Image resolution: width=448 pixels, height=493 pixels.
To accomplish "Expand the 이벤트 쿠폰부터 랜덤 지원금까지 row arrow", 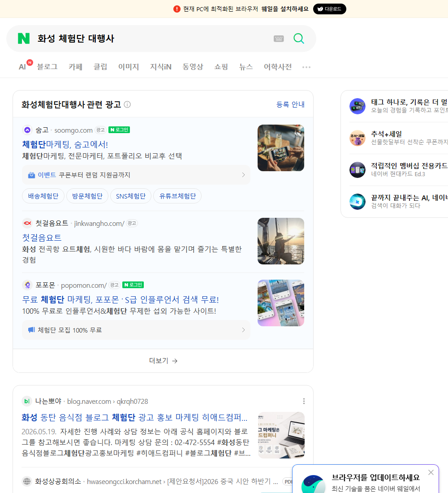I will point(243,175).
